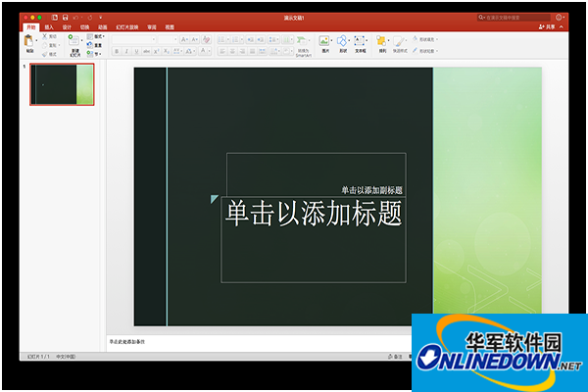
Task: Open the Slide Show tab
Action: point(127,27)
